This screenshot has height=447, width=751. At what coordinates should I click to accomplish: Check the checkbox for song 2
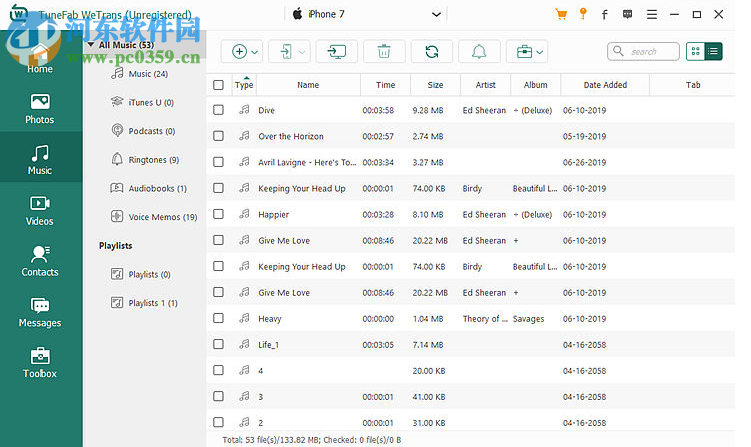pos(218,422)
